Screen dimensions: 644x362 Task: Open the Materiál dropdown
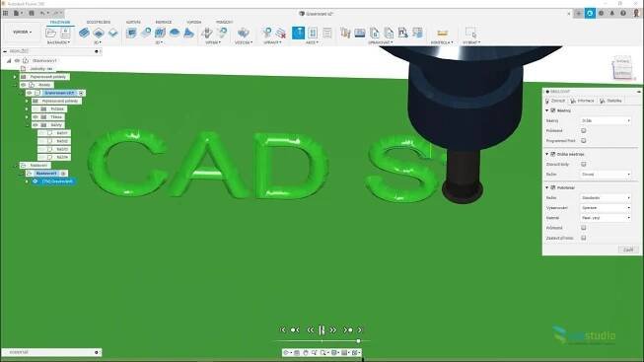(x=606, y=218)
